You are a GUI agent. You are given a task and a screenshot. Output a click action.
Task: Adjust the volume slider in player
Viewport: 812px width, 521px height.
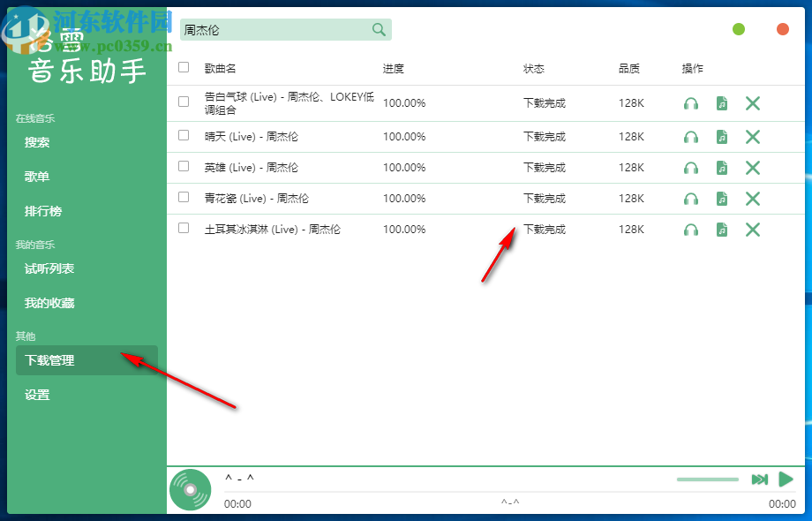(x=707, y=479)
